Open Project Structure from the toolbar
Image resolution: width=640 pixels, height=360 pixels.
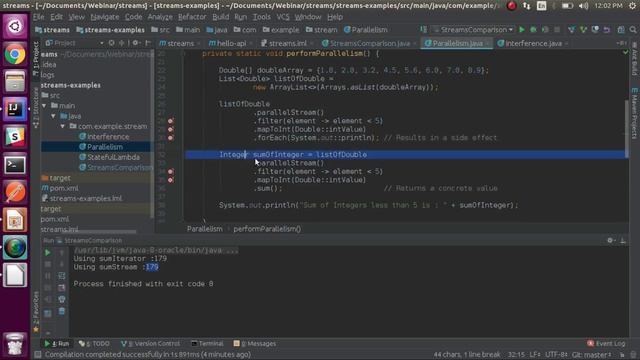coord(621,30)
